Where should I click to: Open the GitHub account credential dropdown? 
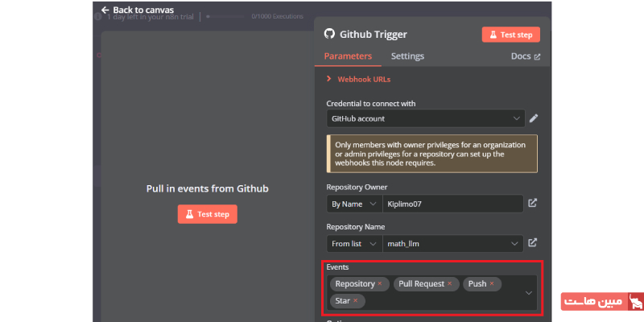coord(426,118)
